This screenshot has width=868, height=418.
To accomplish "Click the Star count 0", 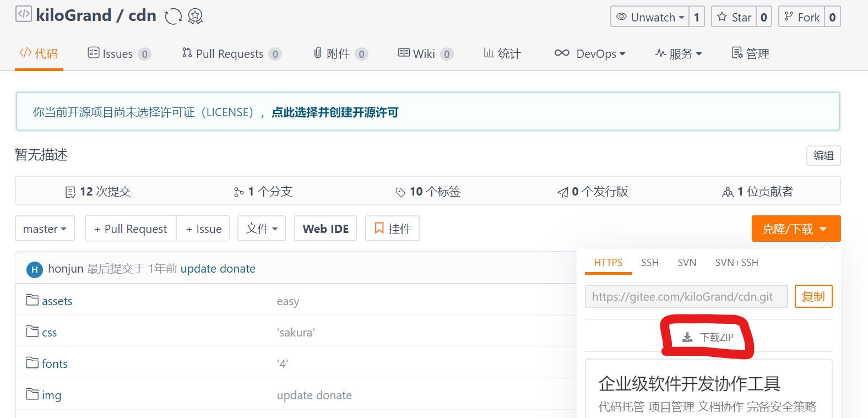I will pyautogui.click(x=763, y=17).
